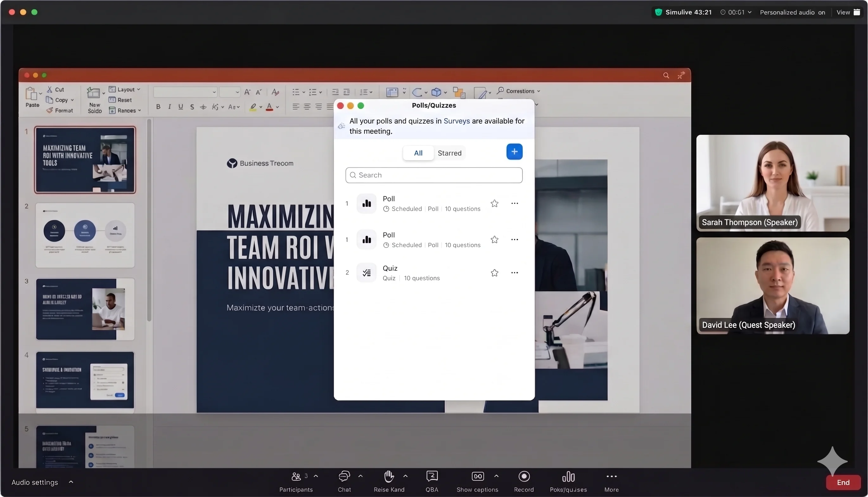868x497 pixels.
Task: Click Sarah Thompson (Speaker) video tile
Action: click(x=773, y=183)
